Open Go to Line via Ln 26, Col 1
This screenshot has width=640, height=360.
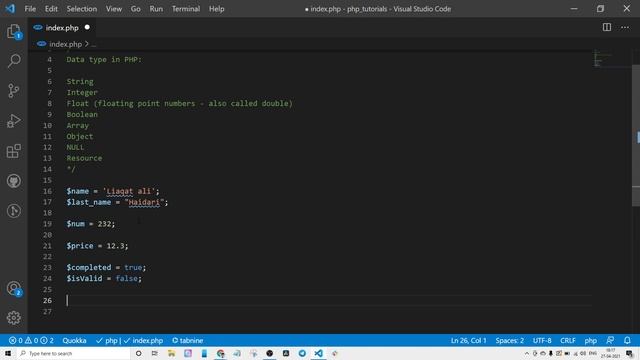(469, 340)
